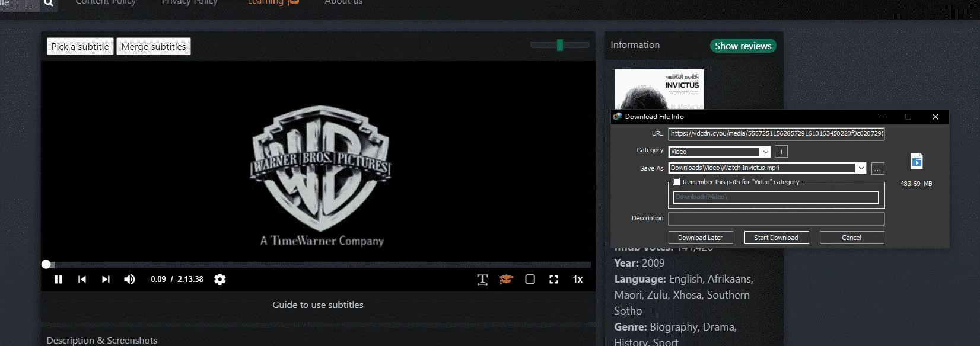980x346 pixels.
Task: Pause the video playback
Action: (58, 280)
